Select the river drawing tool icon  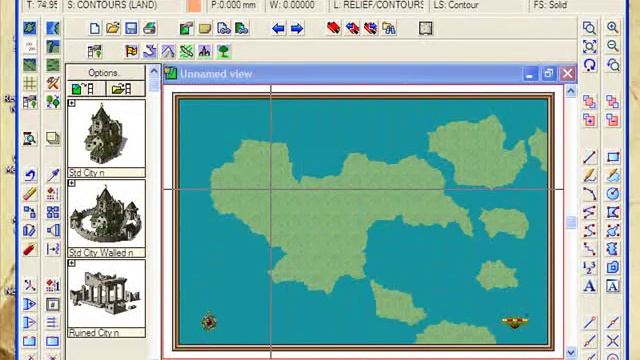150,51
